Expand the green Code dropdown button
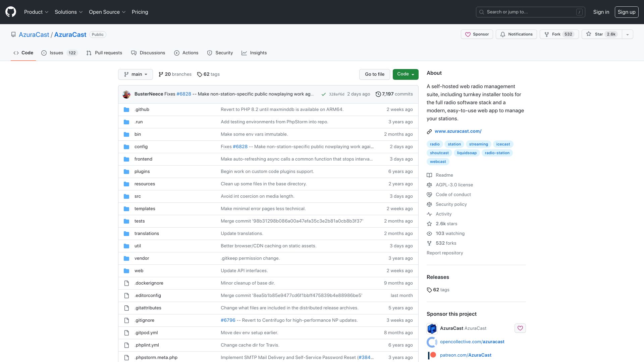The width and height of the screenshot is (644, 362). pyautogui.click(x=406, y=74)
